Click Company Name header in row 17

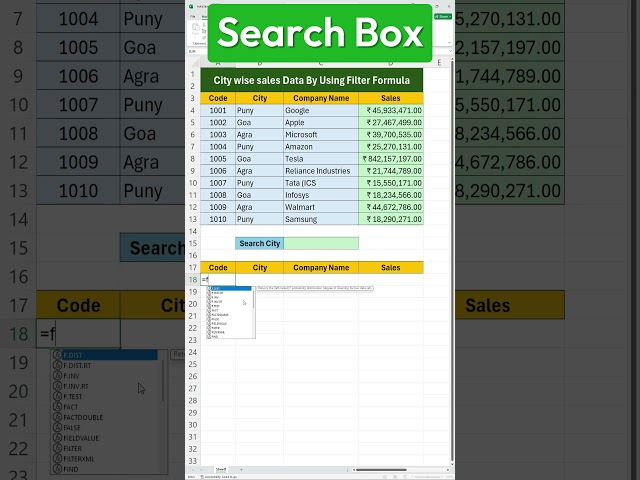[321, 268]
